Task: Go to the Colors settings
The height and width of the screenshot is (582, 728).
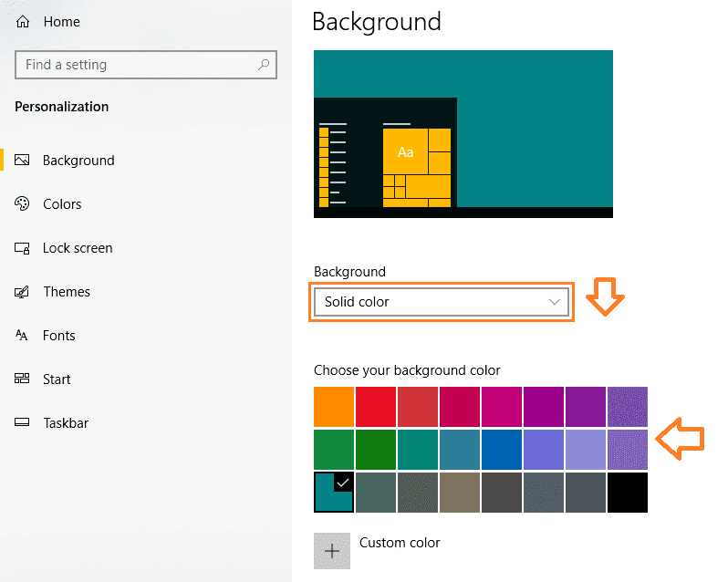Action: click(x=62, y=204)
